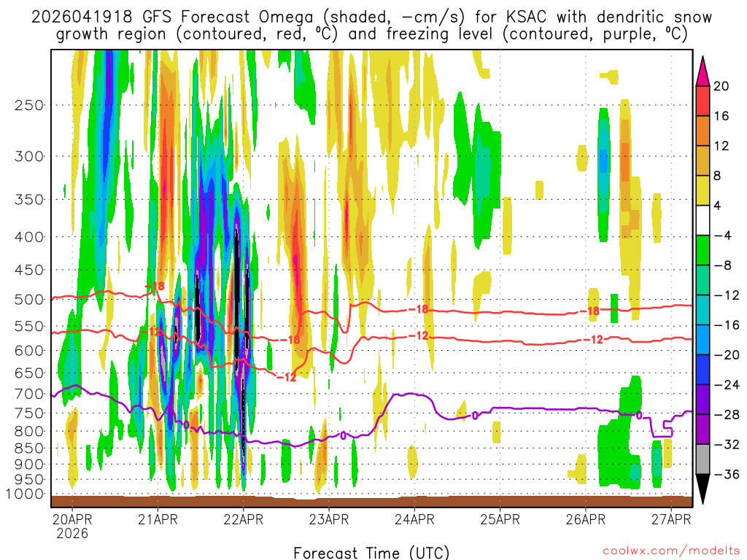Click the pink upward arrow atop the colorbar
747x560 pixels.
click(x=703, y=71)
